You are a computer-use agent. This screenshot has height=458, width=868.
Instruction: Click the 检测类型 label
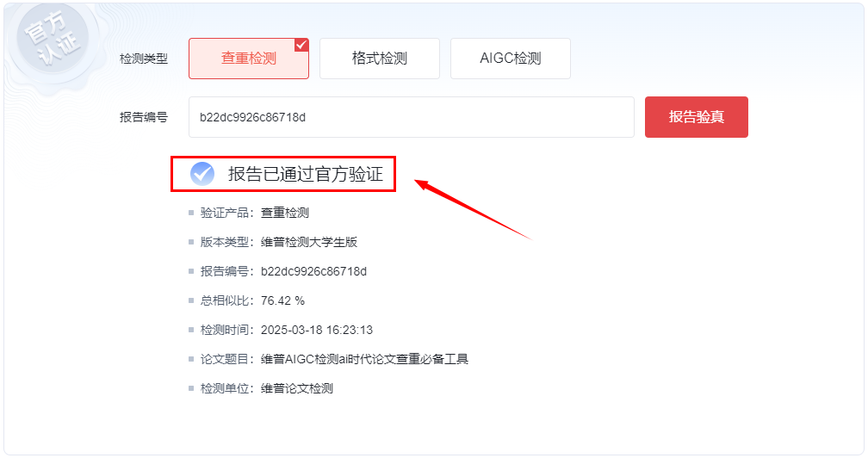tap(143, 59)
